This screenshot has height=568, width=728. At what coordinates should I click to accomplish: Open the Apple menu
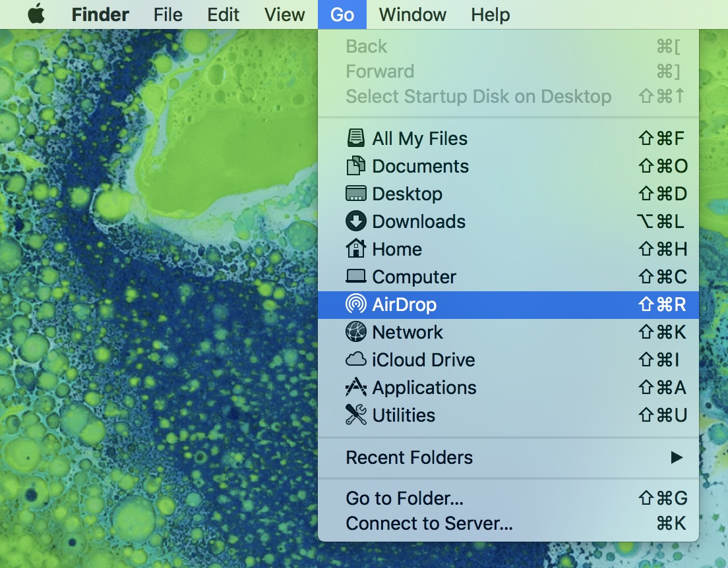36,14
